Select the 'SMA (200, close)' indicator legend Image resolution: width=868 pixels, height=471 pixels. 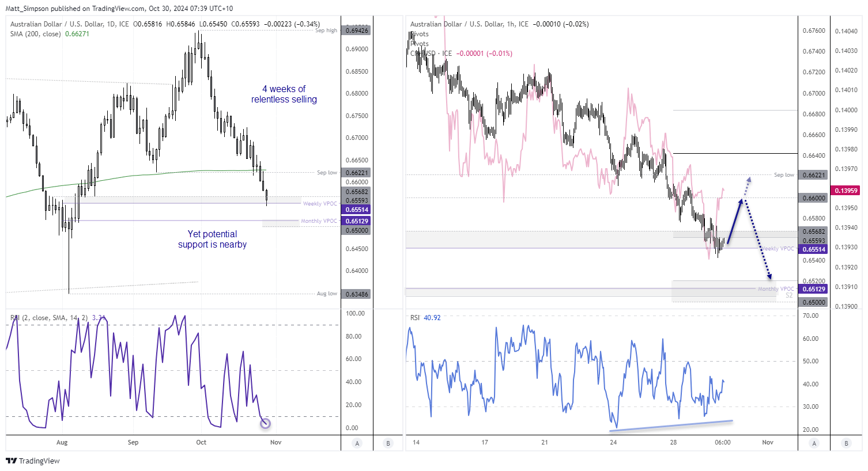point(36,34)
